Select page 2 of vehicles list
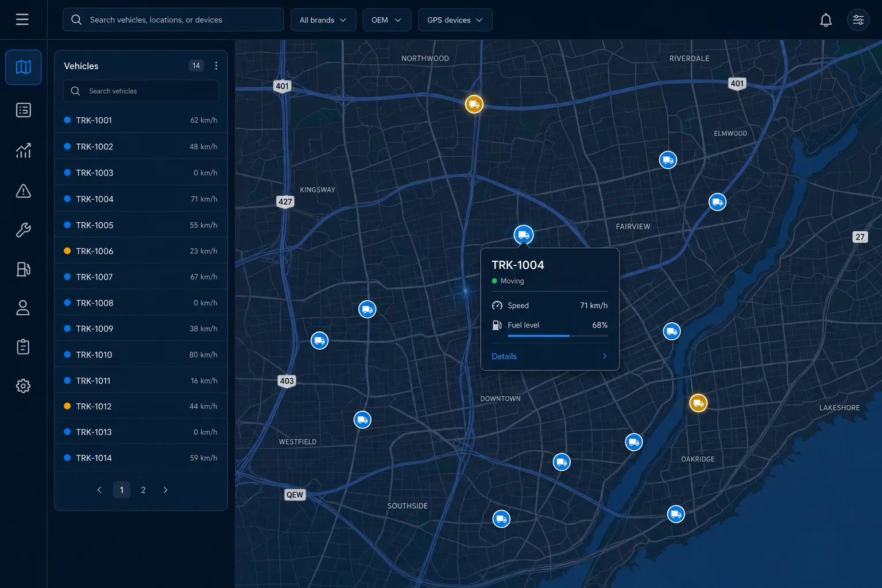This screenshot has height=588, width=882. click(x=143, y=490)
